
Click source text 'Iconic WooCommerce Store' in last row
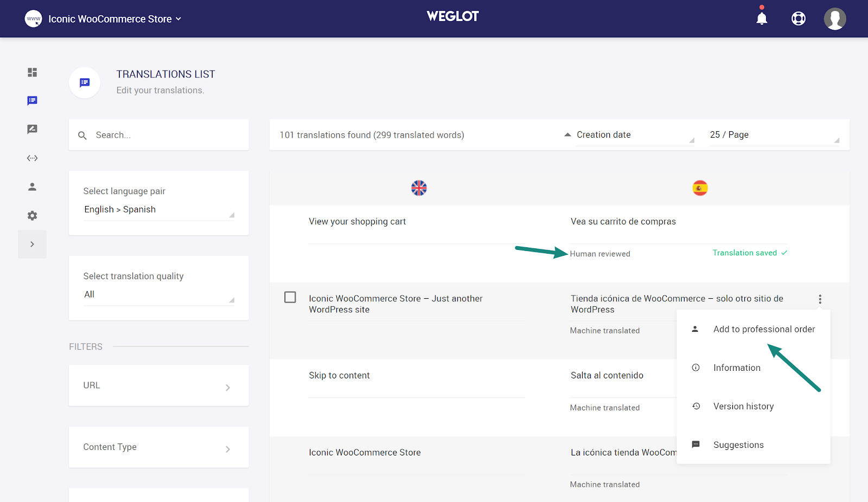(365, 453)
